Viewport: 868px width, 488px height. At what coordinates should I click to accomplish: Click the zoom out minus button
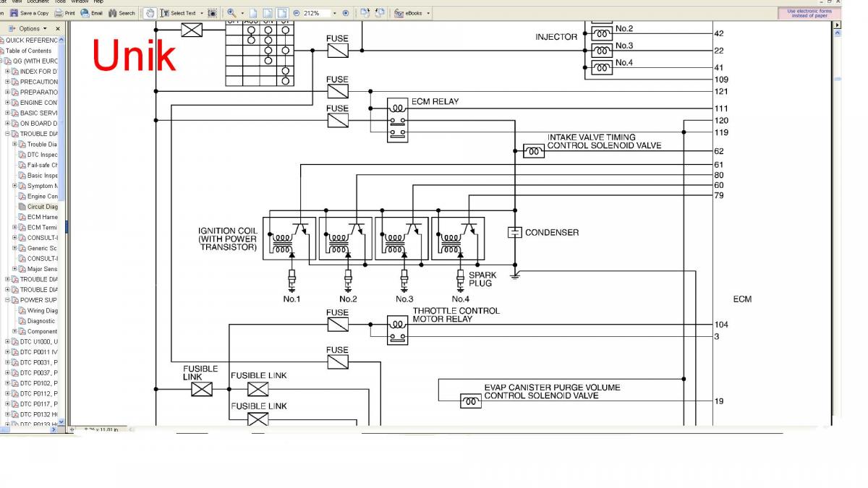point(297,13)
